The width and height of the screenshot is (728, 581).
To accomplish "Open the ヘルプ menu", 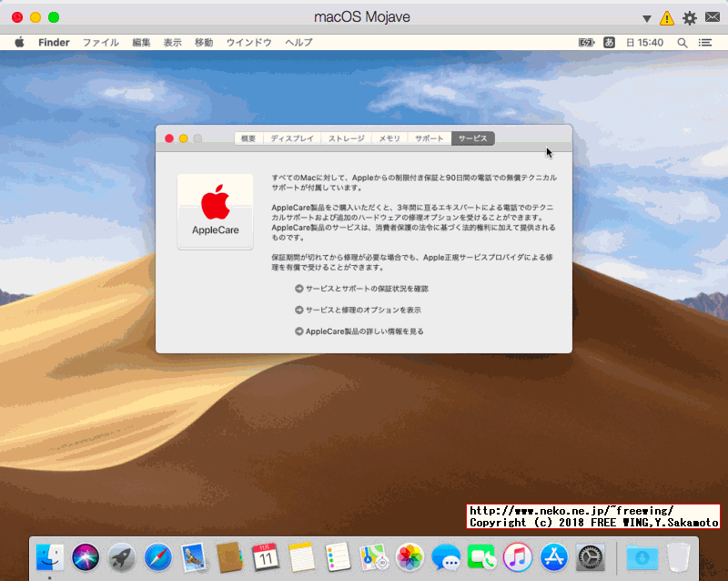I will click(298, 42).
